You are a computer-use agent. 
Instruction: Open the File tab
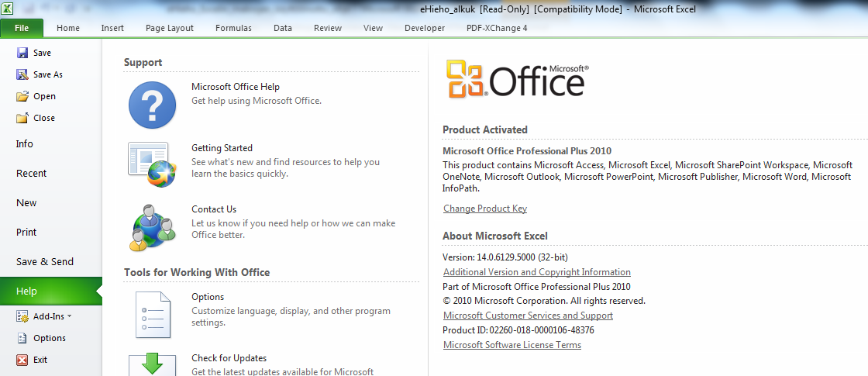pos(22,28)
